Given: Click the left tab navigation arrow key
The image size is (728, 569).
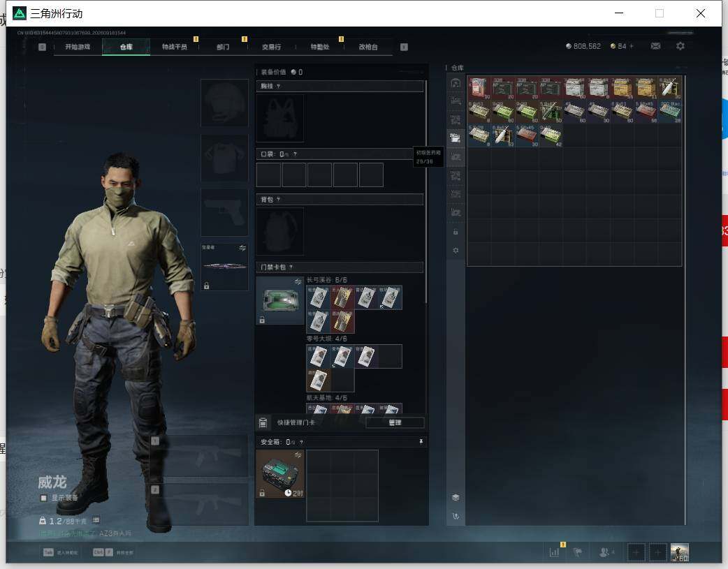Looking at the screenshot, I should [x=42, y=47].
